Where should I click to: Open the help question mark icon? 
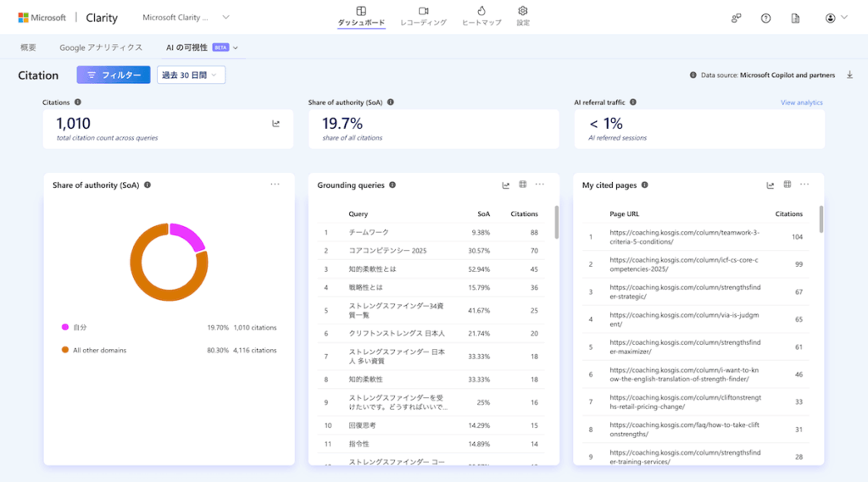765,19
